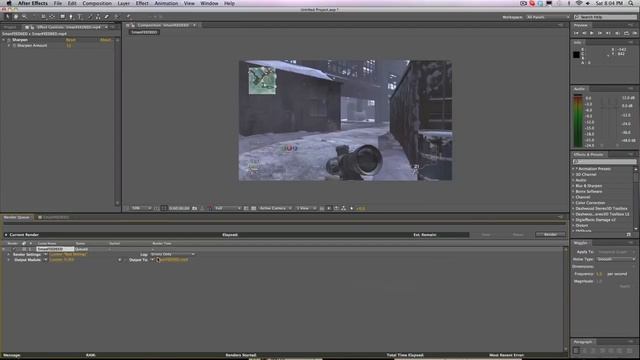Click Search Help input field
The height and width of the screenshot is (360, 640).
pos(605,17)
